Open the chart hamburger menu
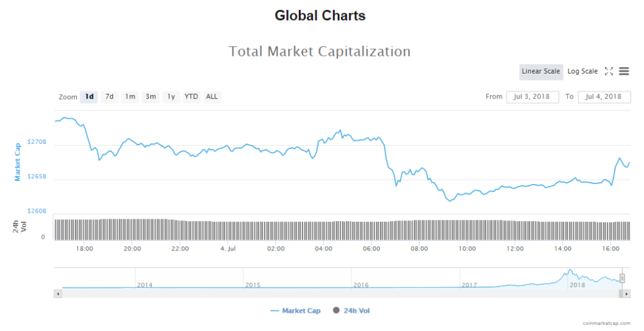 [x=624, y=72]
